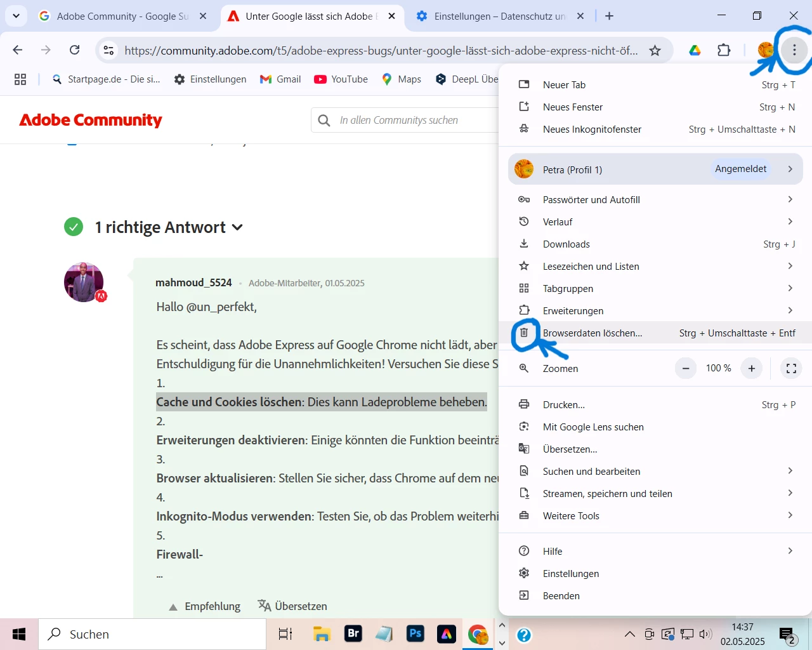Click the mahmoud_5524 avatar picture
812x650 pixels.
pos(84,282)
